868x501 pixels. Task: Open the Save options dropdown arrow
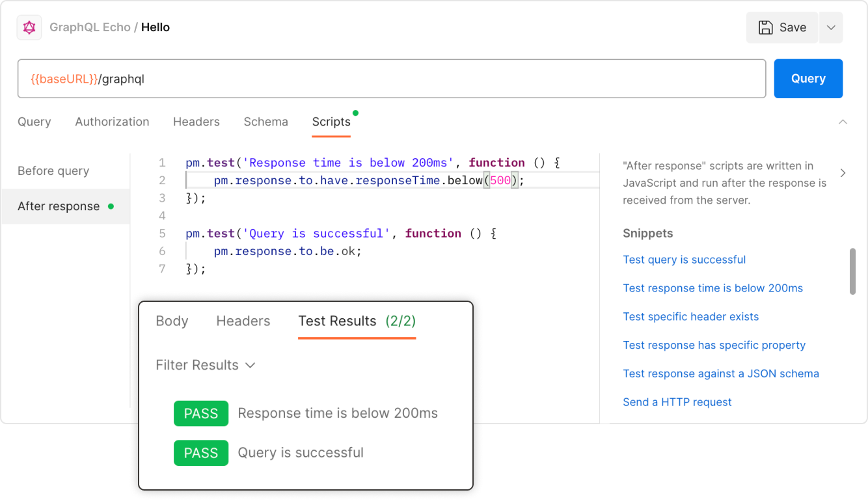tap(831, 27)
